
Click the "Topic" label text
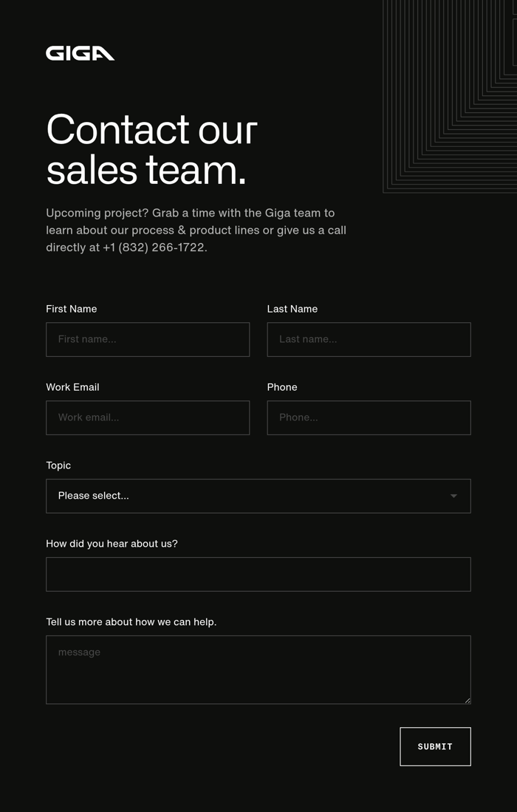(x=58, y=465)
